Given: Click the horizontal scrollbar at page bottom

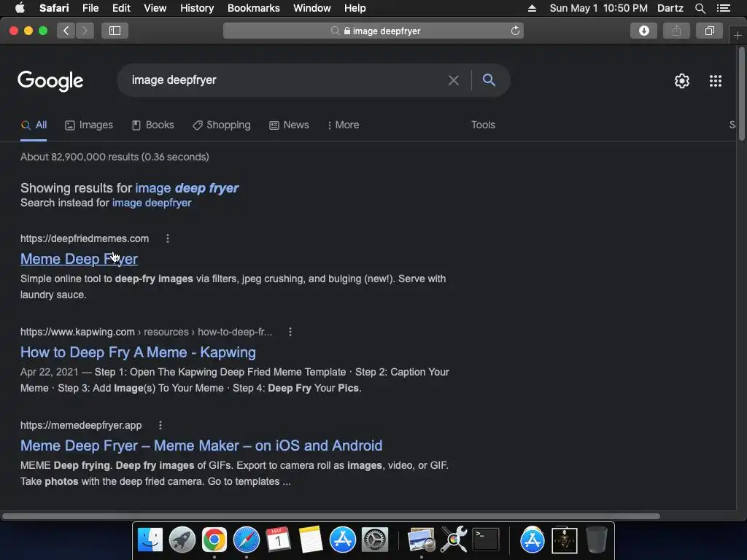Looking at the screenshot, I should click(330, 516).
